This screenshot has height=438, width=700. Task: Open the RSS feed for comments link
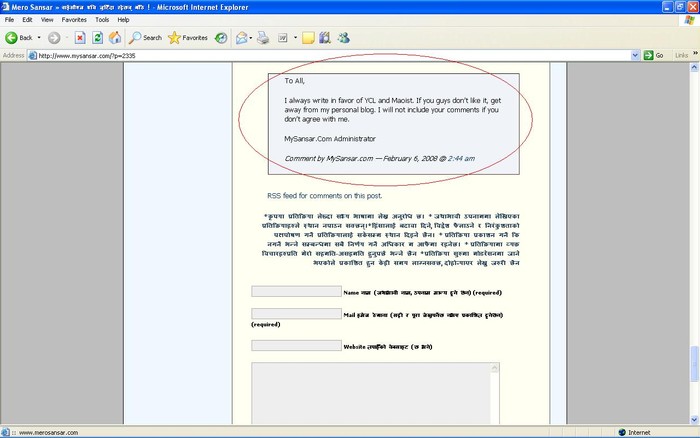[x=324, y=196]
